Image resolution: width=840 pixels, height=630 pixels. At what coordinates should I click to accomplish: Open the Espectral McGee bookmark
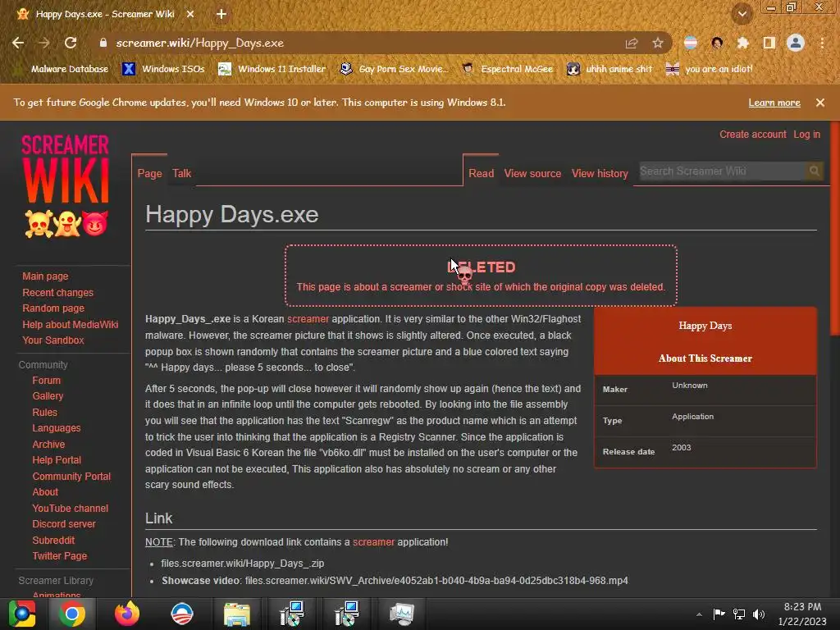point(507,69)
